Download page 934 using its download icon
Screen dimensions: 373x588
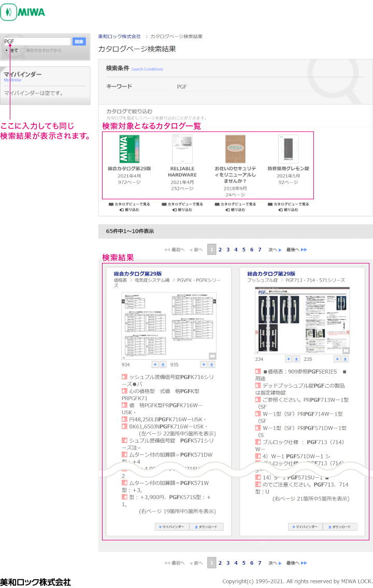coord(163,364)
